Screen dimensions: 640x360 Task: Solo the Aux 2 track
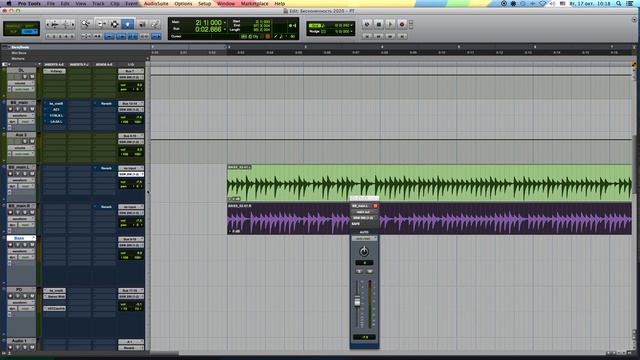(x=25, y=141)
